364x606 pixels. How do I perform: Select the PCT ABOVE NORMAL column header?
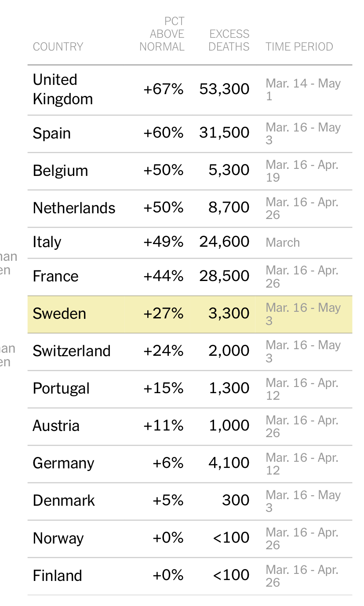(x=162, y=34)
